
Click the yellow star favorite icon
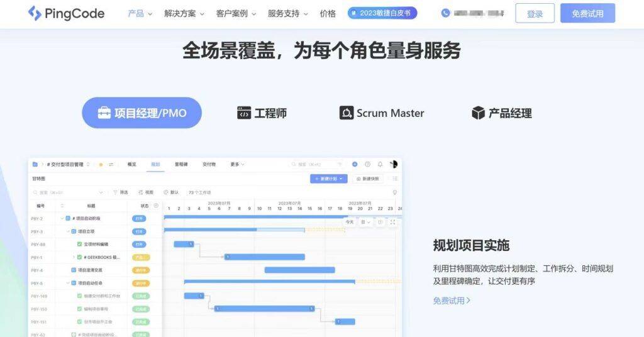pos(101,165)
